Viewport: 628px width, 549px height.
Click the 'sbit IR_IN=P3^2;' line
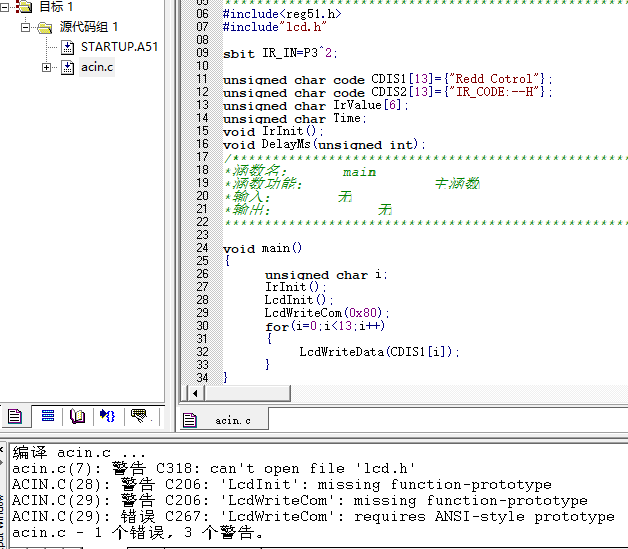(280, 53)
